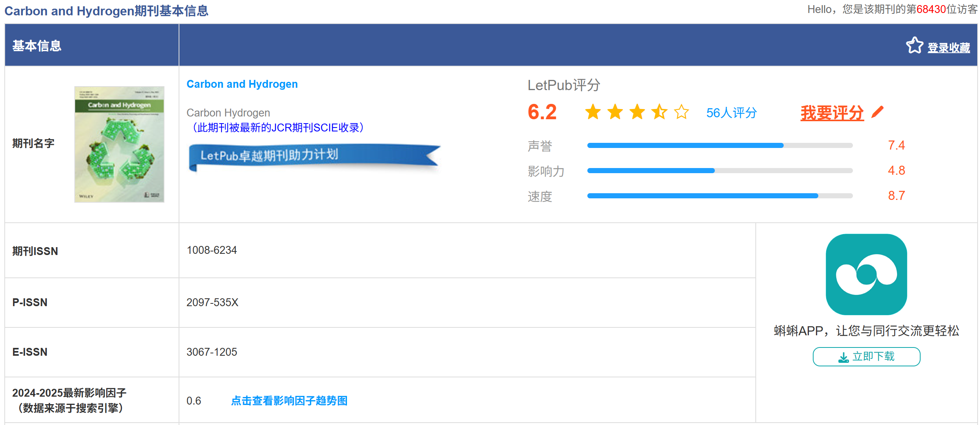Click the teal app logo icon
The width and height of the screenshot is (980, 425).
tap(866, 274)
